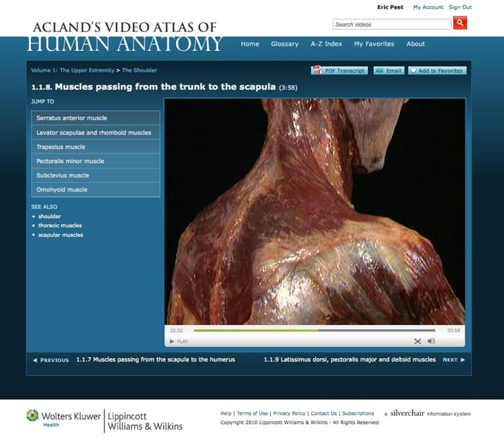This screenshot has width=504, height=446.
Task: Go to Previous video arrow
Action: pyautogui.click(x=51, y=360)
